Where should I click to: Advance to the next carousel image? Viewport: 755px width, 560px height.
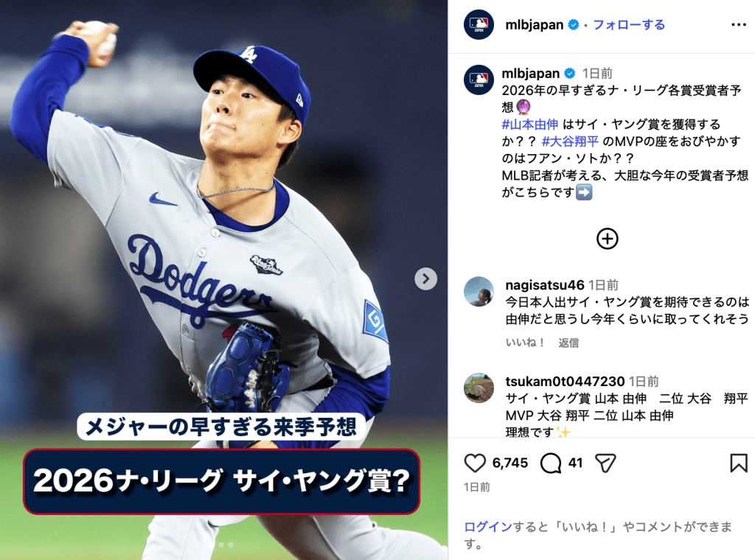pos(425,279)
